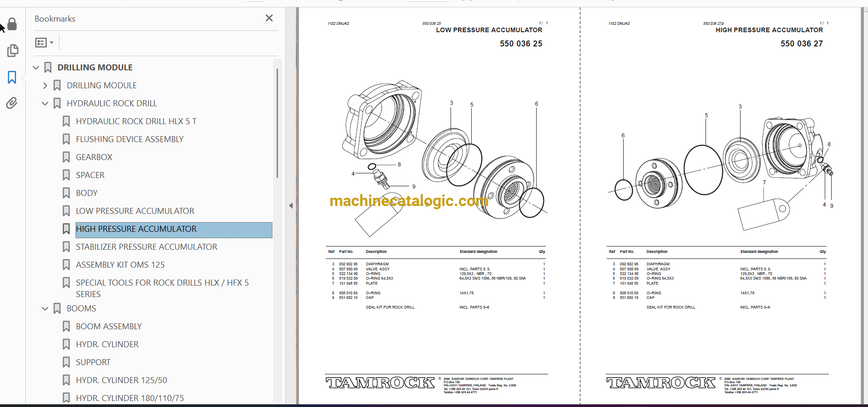This screenshot has width=868, height=407.
Task: Open the nested DRILLING MODULE bookmark
Action: point(102,86)
